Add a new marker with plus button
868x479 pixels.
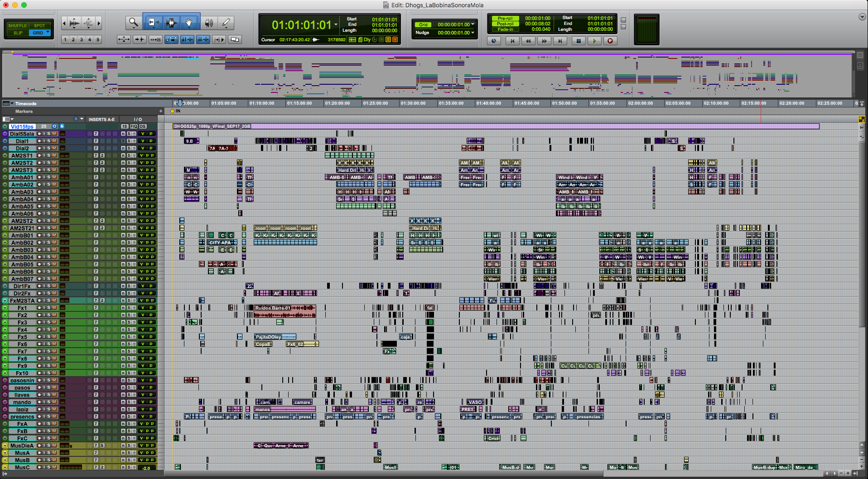pos(161,111)
